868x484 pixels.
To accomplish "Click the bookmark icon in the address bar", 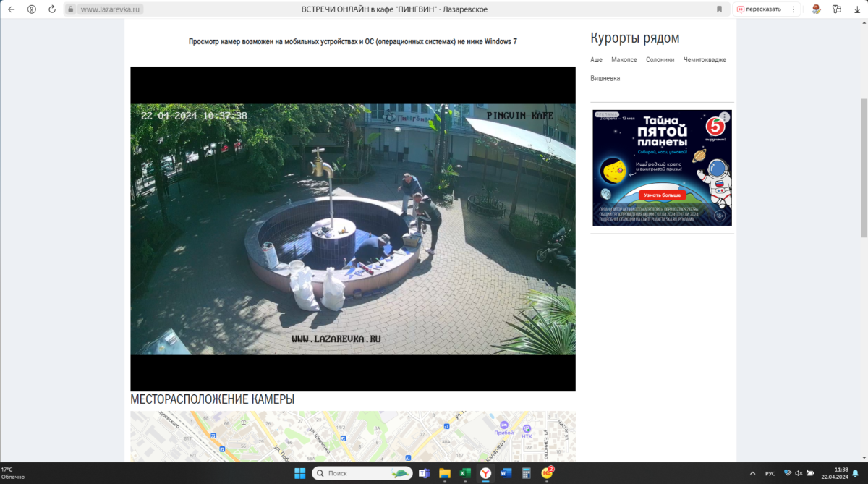I will (719, 9).
